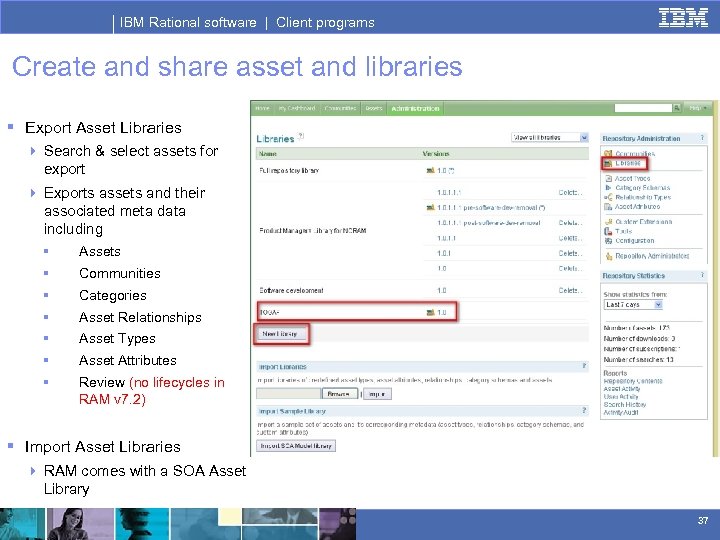Open the User Activity report

pyautogui.click(x=621, y=397)
